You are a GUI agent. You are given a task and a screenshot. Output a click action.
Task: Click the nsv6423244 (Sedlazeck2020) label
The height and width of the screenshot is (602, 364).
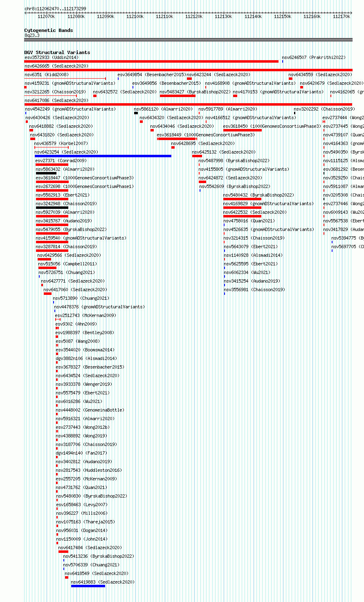point(219,75)
